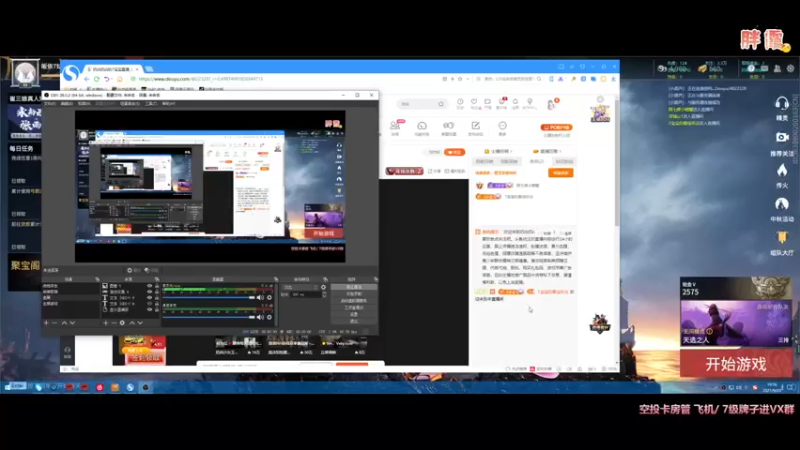
Task: Mute the first audio mixer channel in OBS
Action: pos(260,297)
